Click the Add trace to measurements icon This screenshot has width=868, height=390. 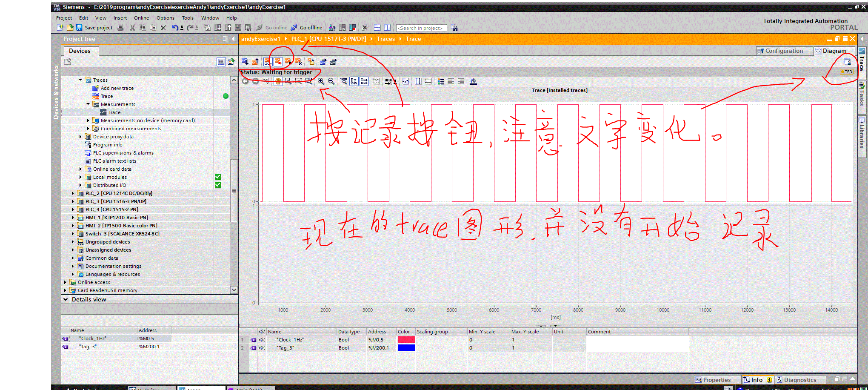point(311,62)
